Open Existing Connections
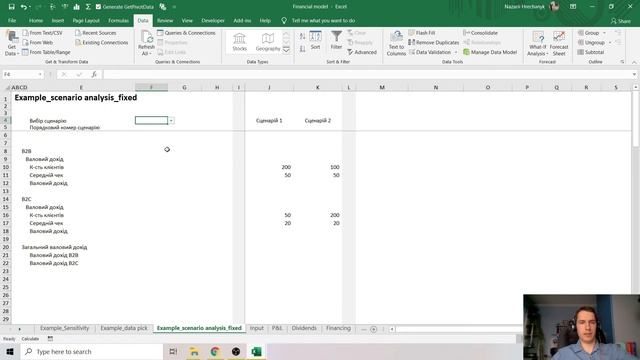Image resolution: width=640 pixels, height=360 pixels. (102, 42)
